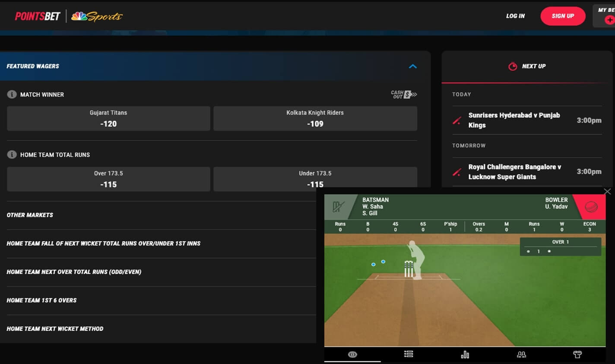Expand Home Team 1st 6 Overs market
Viewport: 615px width, 364px height.
[x=41, y=301]
